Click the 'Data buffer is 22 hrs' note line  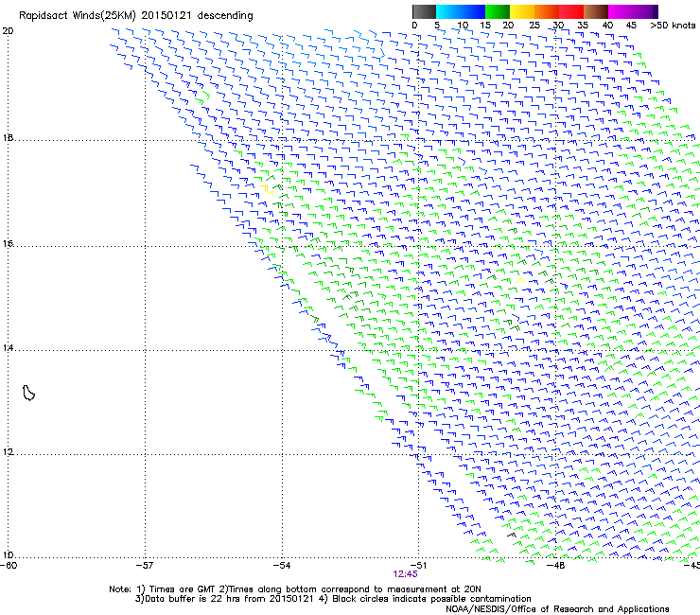[x=333, y=599]
